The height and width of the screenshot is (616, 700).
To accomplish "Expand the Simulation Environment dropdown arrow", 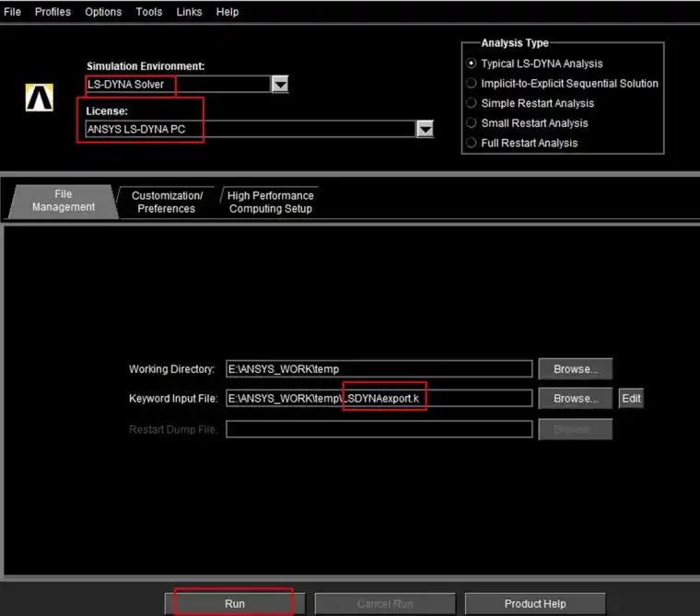I will 280,84.
